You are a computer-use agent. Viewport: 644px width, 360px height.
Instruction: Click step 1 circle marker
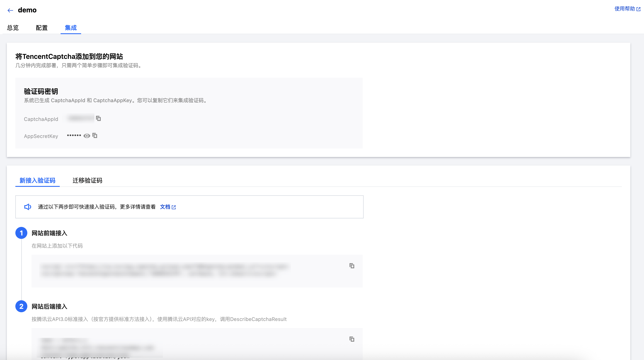pyautogui.click(x=21, y=233)
